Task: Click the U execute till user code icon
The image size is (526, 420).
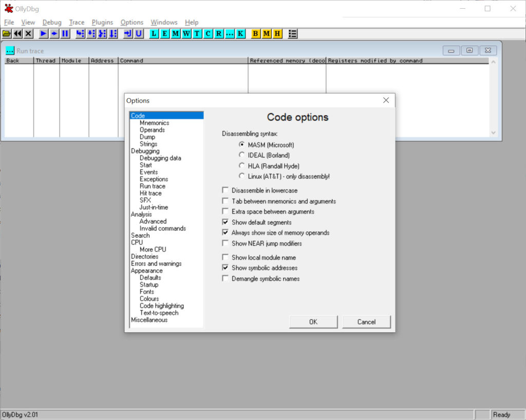Action: click(x=139, y=33)
